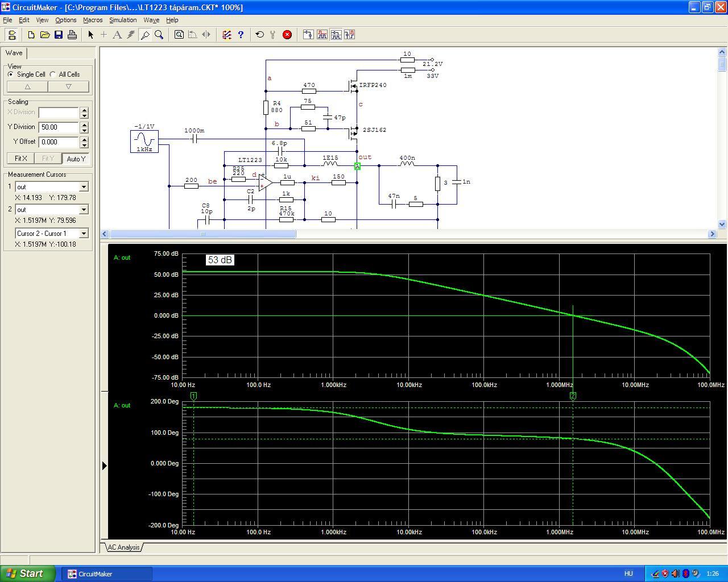728x582 pixels.
Task: Open the cursor 1 signal dropdown
Action: pyautogui.click(x=84, y=187)
